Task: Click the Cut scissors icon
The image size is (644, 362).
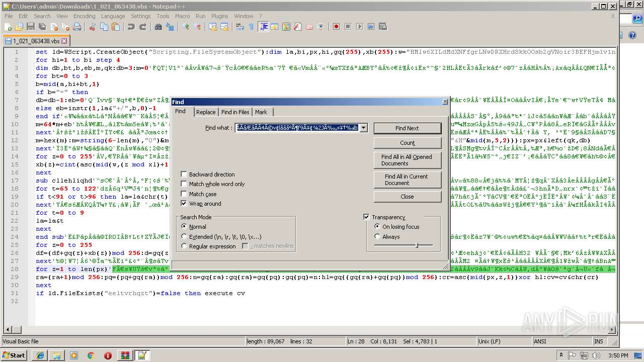Action: click(93, 27)
